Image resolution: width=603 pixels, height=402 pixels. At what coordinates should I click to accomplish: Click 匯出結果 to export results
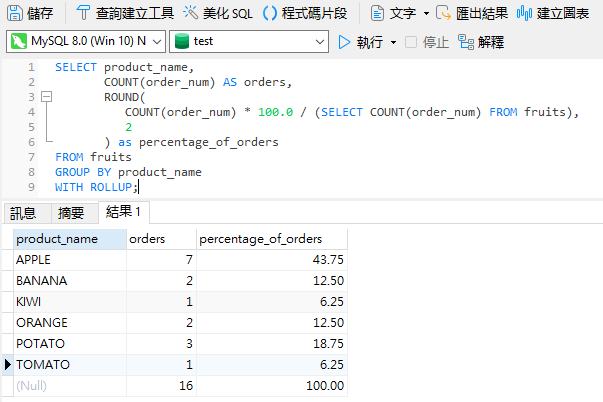tap(471, 13)
